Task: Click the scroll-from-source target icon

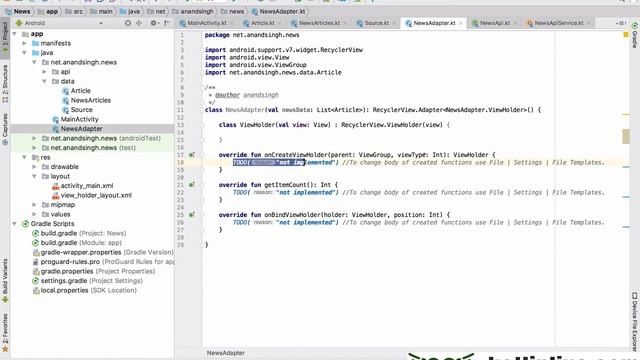Action: 128,23
